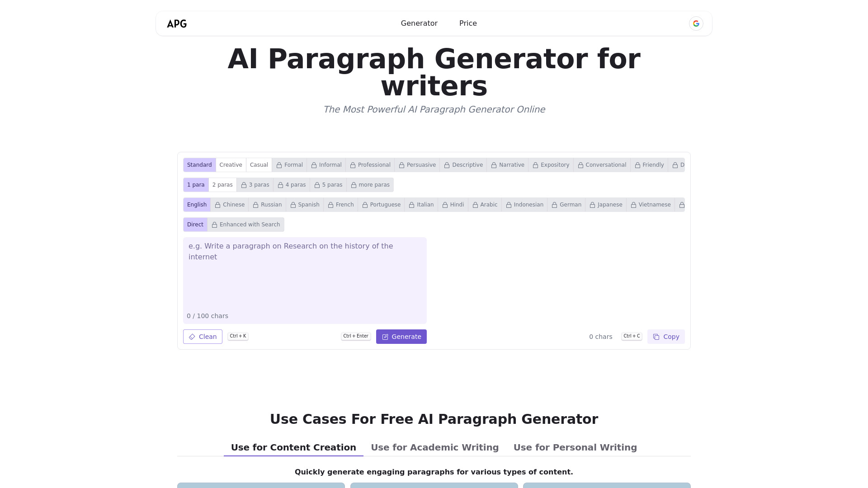The width and height of the screenshot is (868, 488).
Task: Select the 4 paras option
Action: coord(292,185)
